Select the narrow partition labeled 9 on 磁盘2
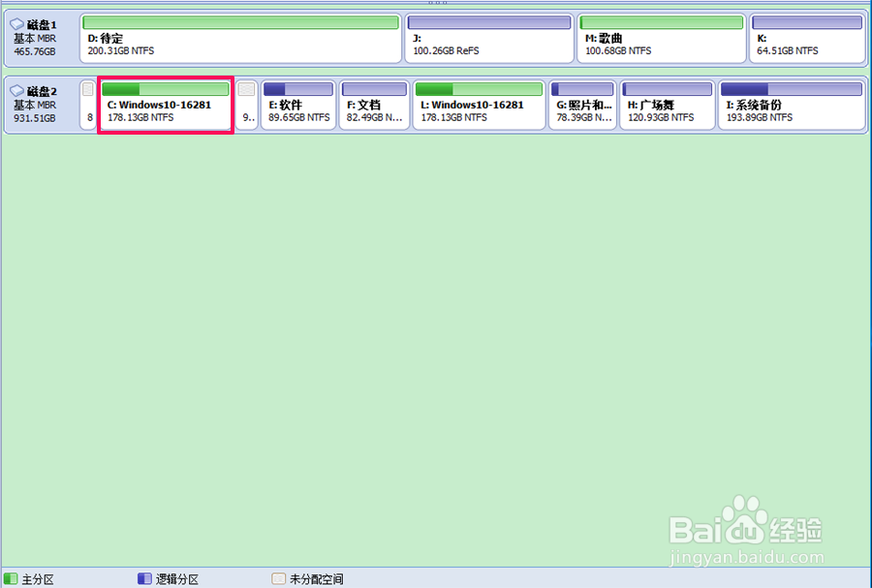The height and width of the screenshot is (588, 872). pos(245,105)
